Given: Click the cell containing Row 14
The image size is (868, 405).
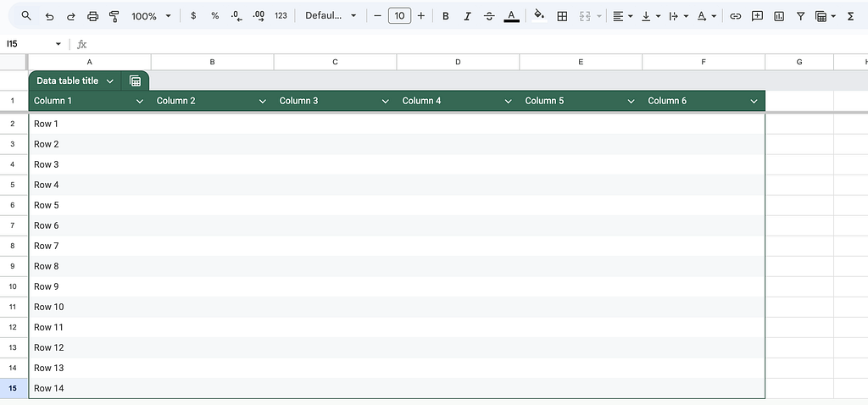Looking at the screenshot, I should [x=90, y=388].
